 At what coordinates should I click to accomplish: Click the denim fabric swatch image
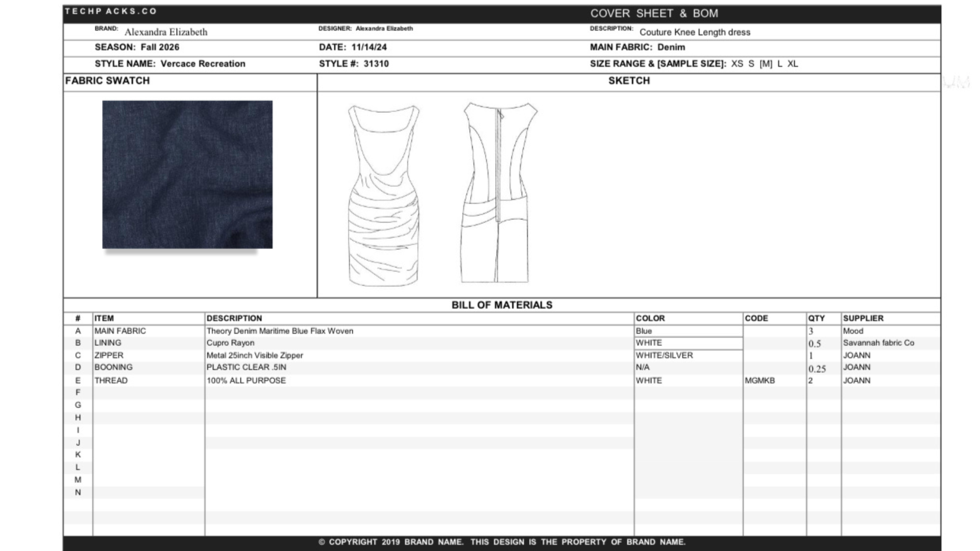(187, 174)
